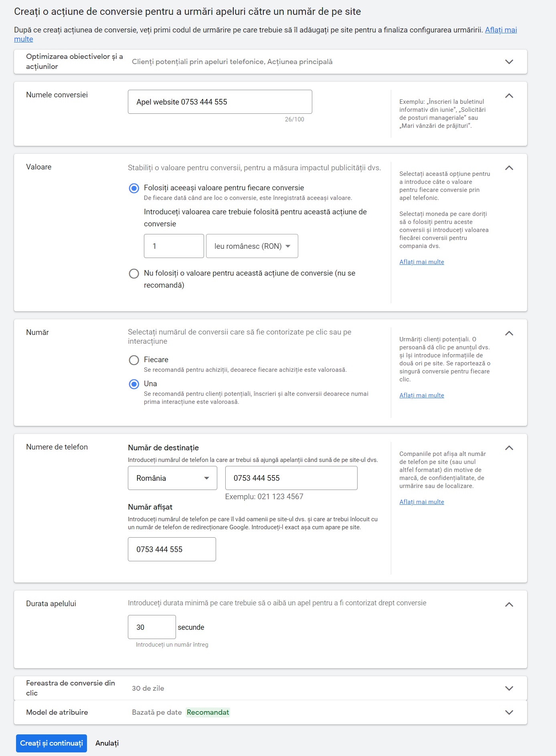Open the leu românesc (RON) currency dropdown
The height and width of the screenshot is (756, 556).
[x=252, y=246]
